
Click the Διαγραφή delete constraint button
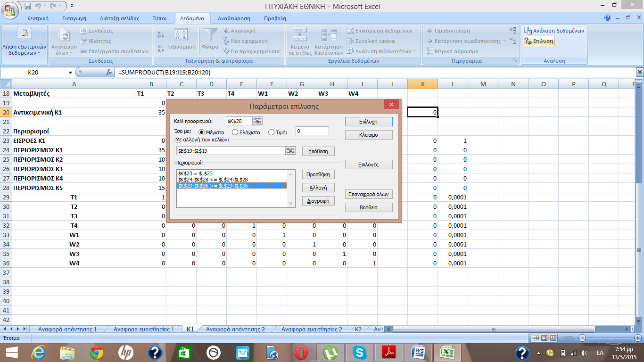pyautogui.click(x=318, y=201)
